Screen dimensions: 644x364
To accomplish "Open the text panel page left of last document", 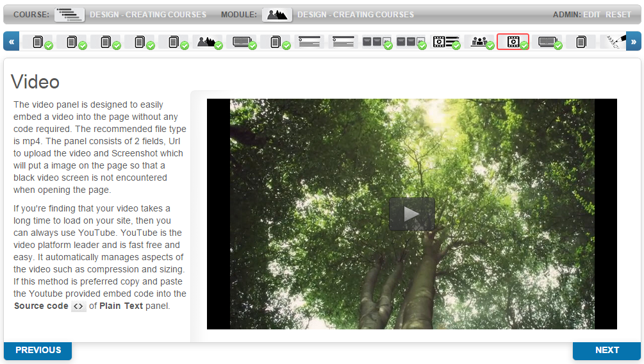I will [547, 42].
